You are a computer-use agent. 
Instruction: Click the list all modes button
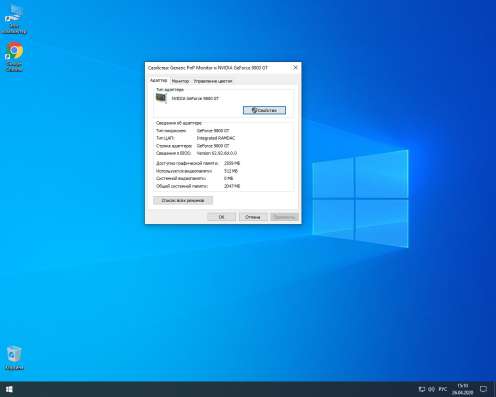tap(183, 200)
